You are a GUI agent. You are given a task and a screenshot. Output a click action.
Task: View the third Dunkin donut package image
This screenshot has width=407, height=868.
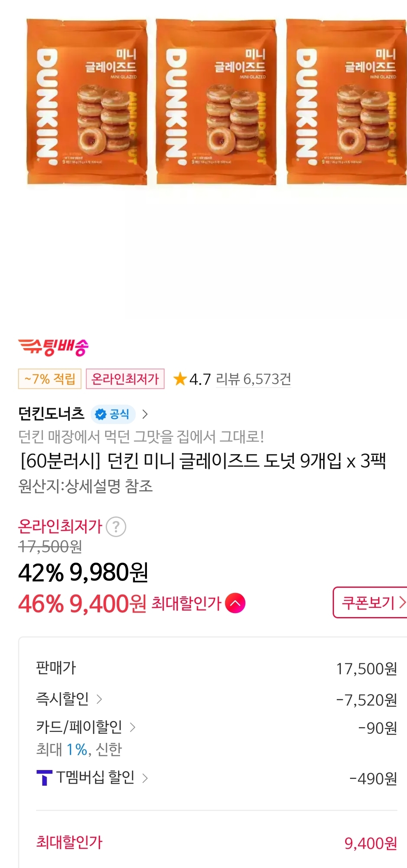point(346,102)
